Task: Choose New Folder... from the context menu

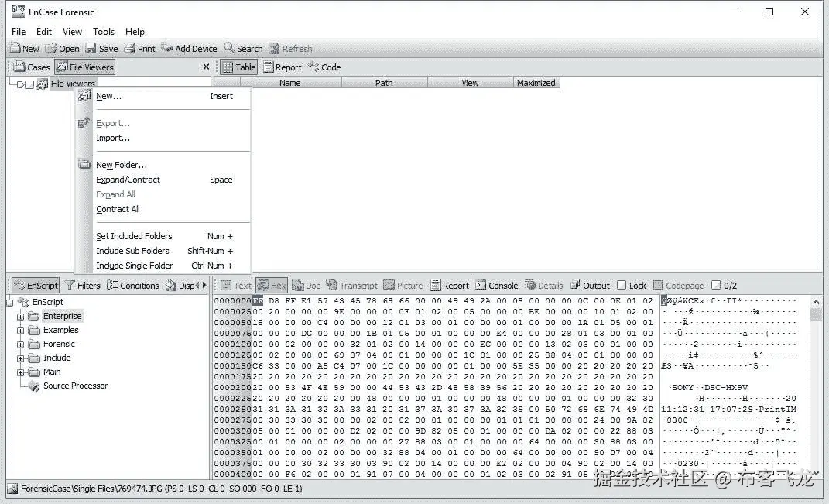Action: pos(164,165)
